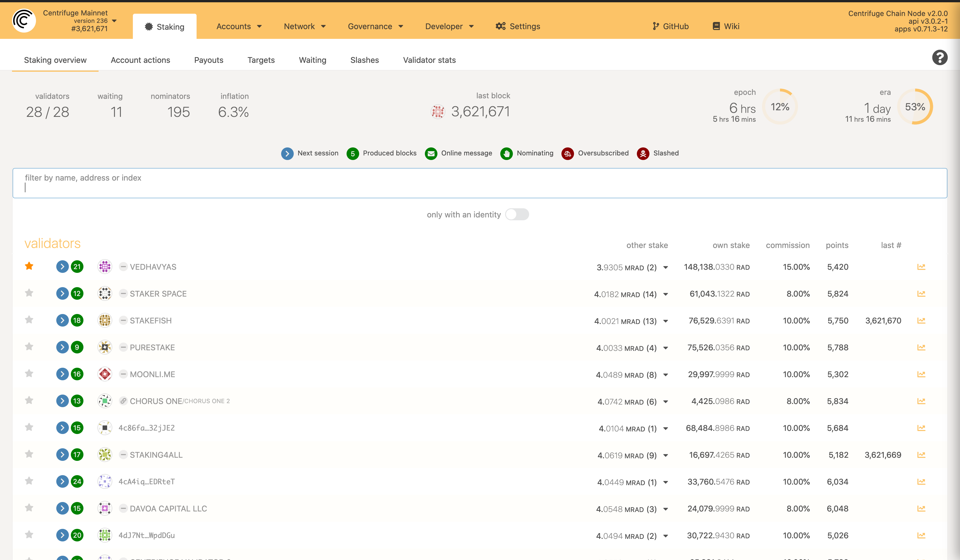960x560 pixels.
Task: Focus the filter by name input field
Action: click(x=480, y=183)
